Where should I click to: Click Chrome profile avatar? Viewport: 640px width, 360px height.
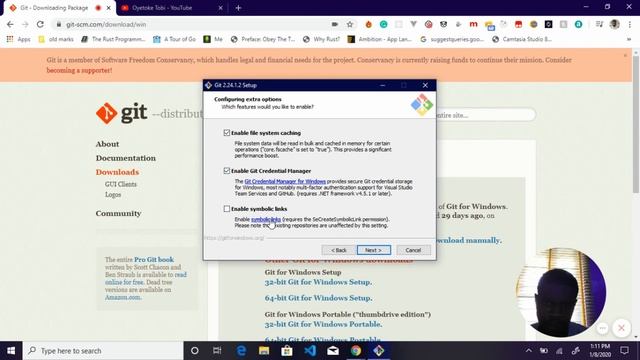(614, 24)
